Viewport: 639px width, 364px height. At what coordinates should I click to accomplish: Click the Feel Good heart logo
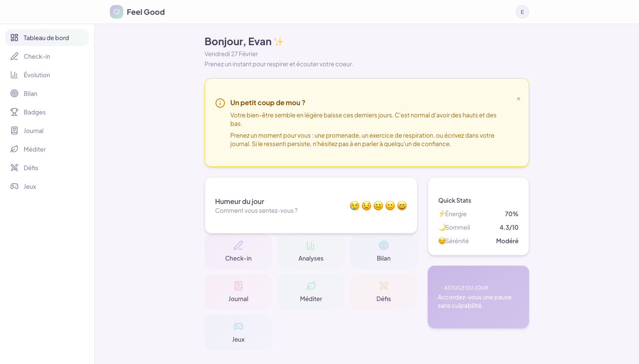point(117,12)
